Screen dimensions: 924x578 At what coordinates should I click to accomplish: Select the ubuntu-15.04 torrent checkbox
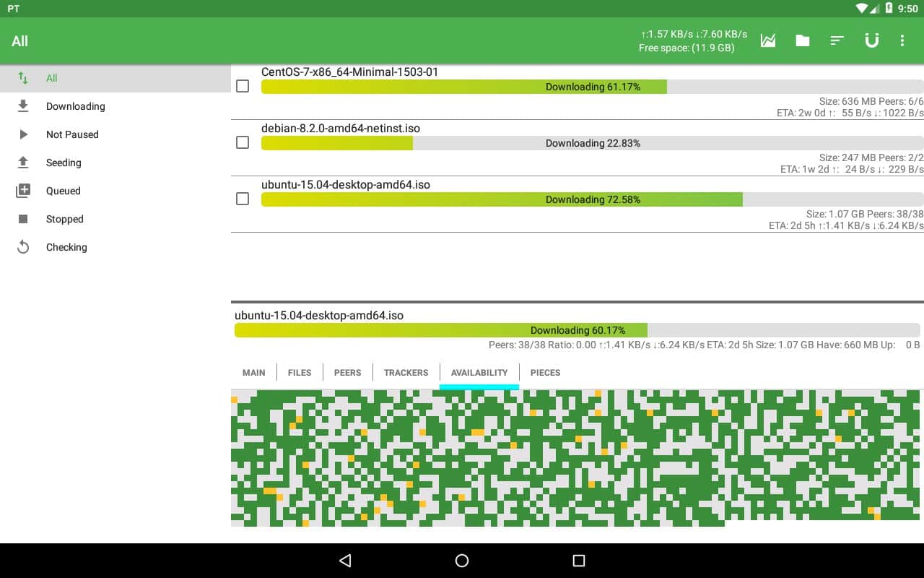point(243,199)
